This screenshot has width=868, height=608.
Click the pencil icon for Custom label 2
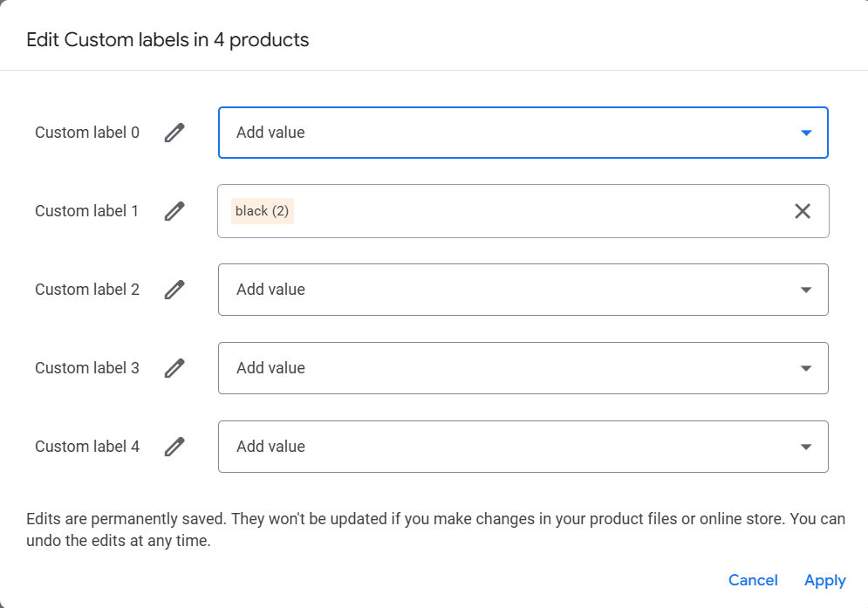(x=174, y=290)
